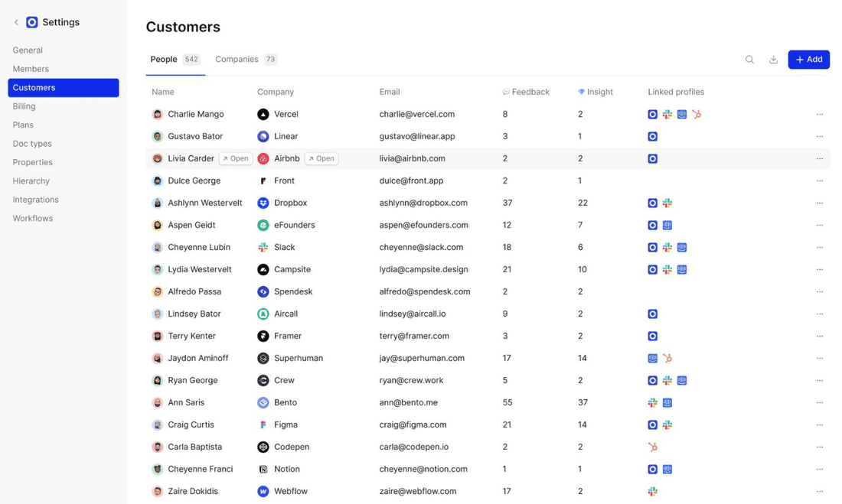842x504 pixels.
Task: Click the Open badge next to Livia Carder
Action: click(235, 158)
